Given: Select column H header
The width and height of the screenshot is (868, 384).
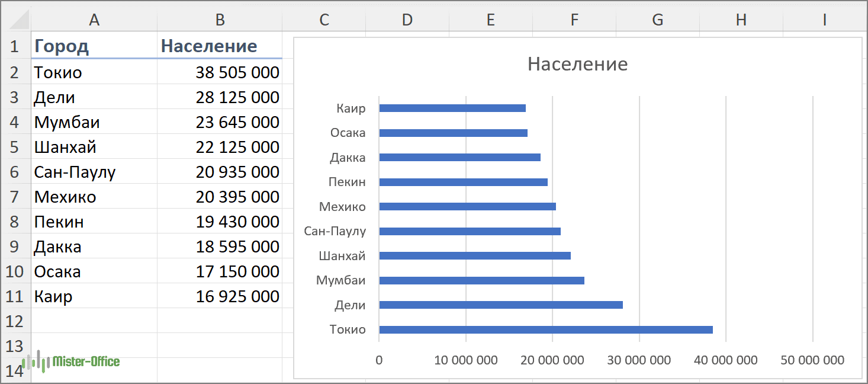Looking at the screenshot, I should coord(741,20).
